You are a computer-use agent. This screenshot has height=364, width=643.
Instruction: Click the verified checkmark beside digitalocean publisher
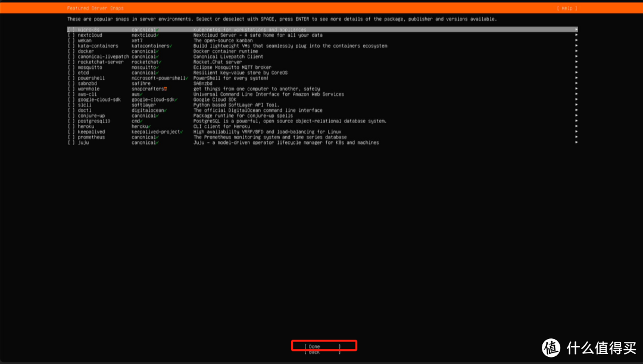[x=166, y=110]
